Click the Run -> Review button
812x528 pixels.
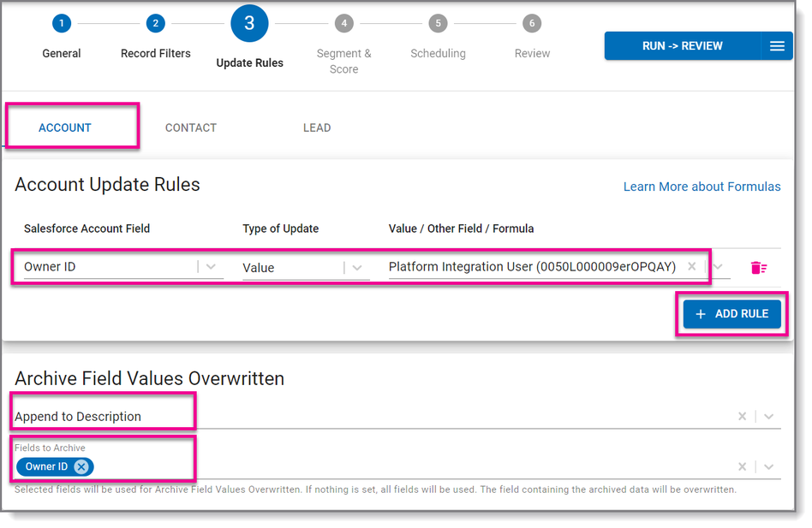683,46
